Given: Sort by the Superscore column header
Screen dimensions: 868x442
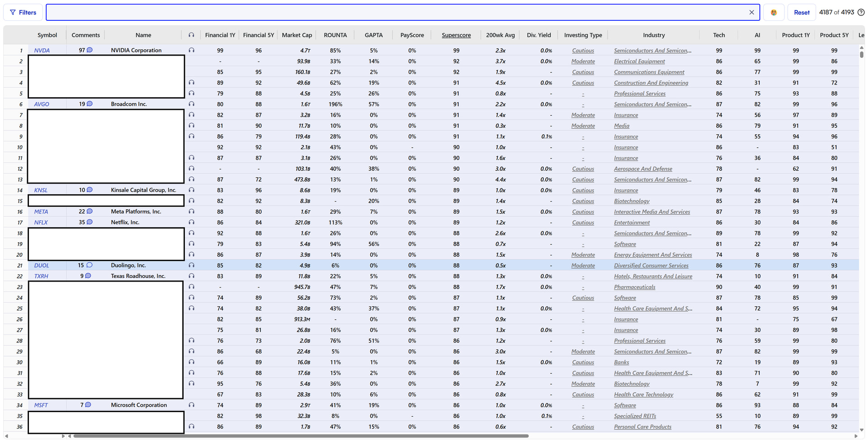Looking at the screenshot, I should click(456, 35).
